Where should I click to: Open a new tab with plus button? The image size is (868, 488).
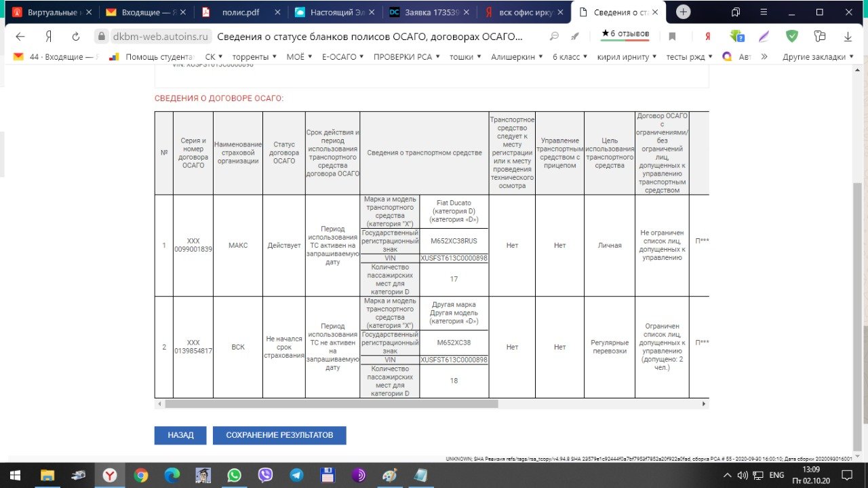684,12
